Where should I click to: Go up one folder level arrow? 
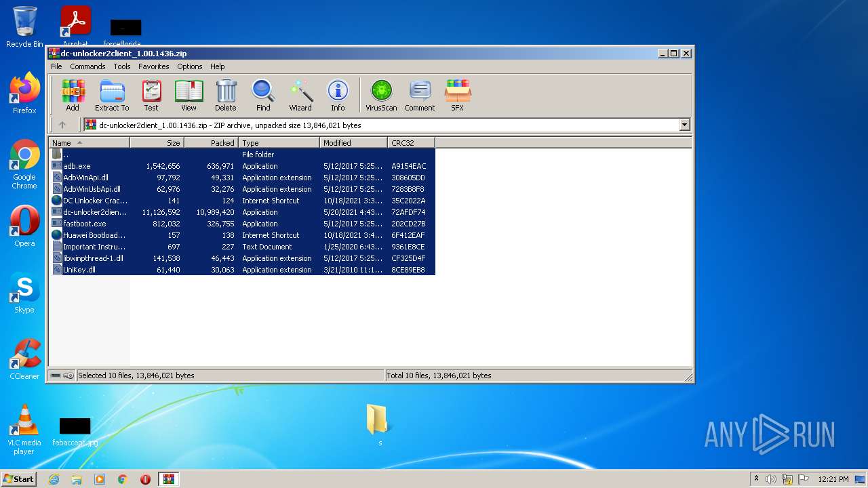click(62, 125)
